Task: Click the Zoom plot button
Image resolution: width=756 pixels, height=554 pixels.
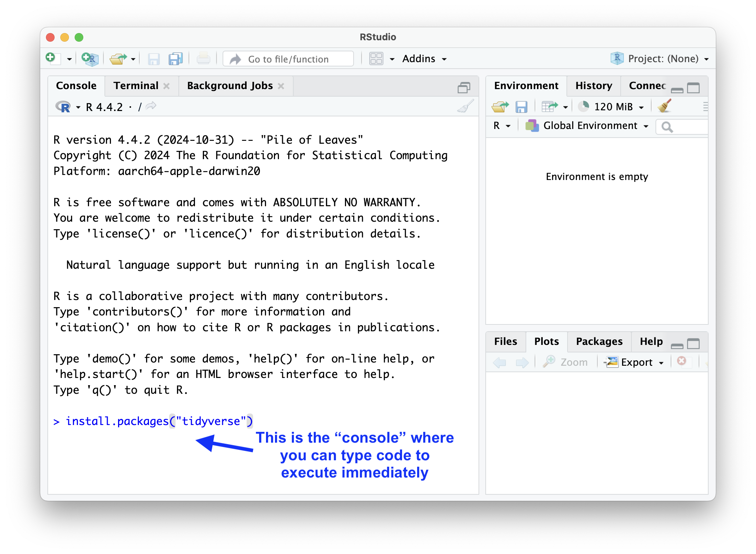Action: [565, 362]
